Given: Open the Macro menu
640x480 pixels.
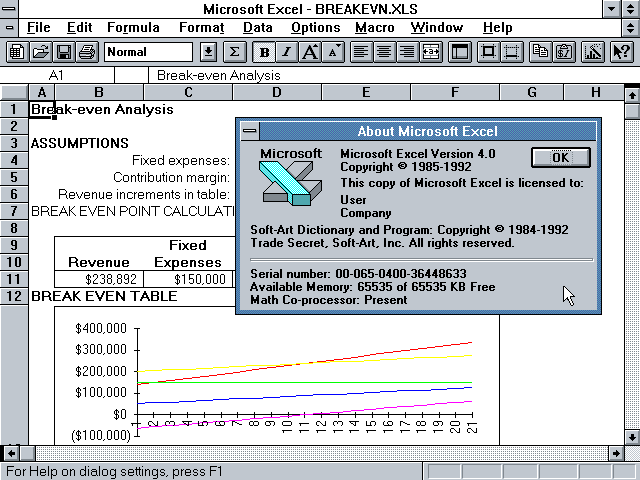Looking at the screenshot, I should point(375,28).
